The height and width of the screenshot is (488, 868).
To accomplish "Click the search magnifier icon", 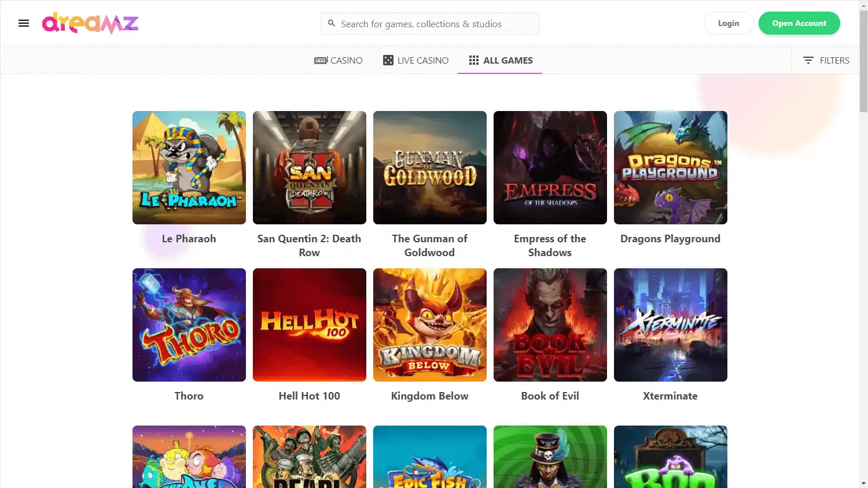I will (x=332, y=24).
